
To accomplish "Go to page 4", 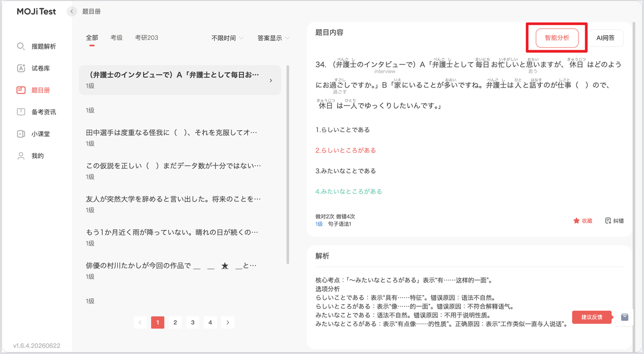I will click(x=210, y=322).
